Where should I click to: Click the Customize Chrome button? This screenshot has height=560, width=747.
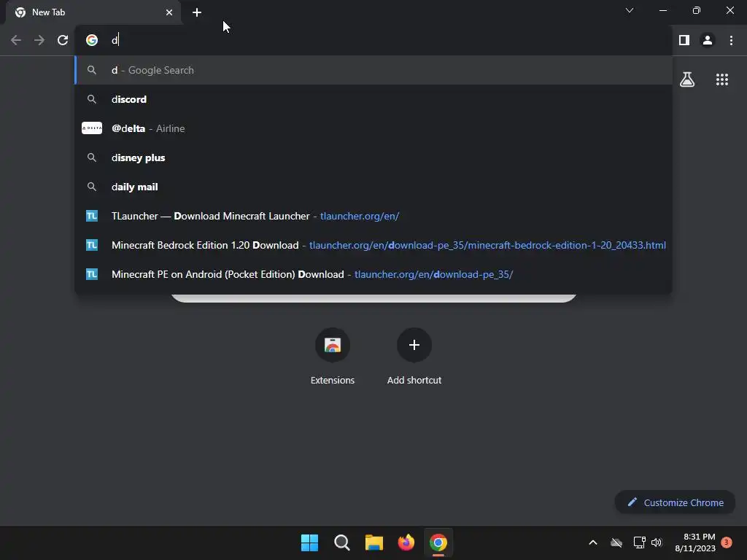pos(675,502)
